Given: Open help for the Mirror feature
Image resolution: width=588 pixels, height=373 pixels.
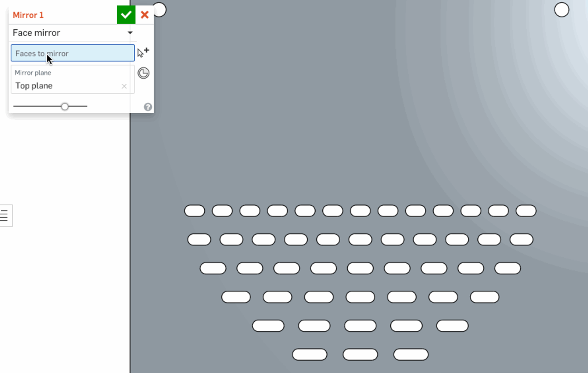Looking at the screenshot, I should click(x=148, y=107).
